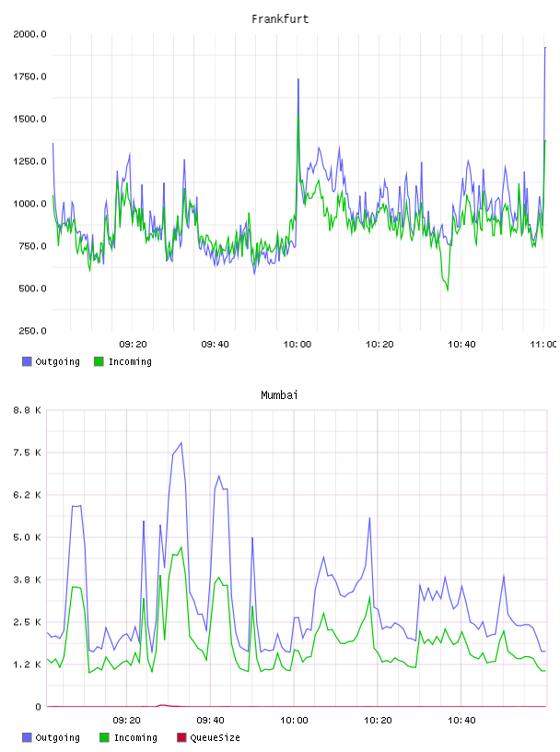560x752 pixels.
Task: Click the 10:00 time label in Frankfurt chart
Action: tap(297, 345)
